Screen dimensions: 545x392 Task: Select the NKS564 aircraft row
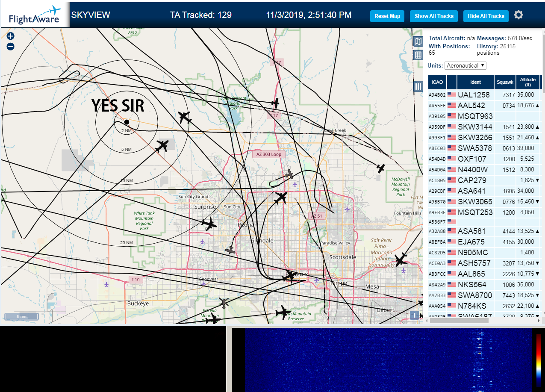click(x=485, y=285)
